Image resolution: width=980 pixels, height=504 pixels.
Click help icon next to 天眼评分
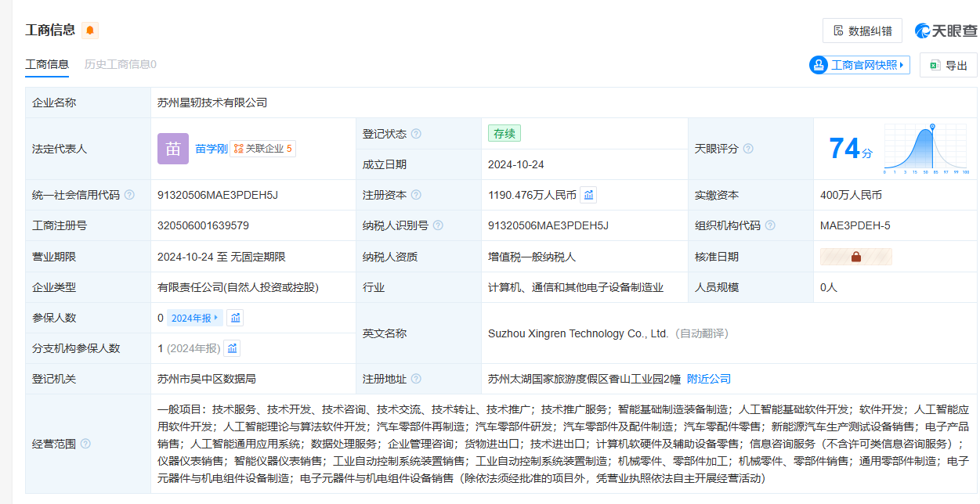(x=748, y=149)
